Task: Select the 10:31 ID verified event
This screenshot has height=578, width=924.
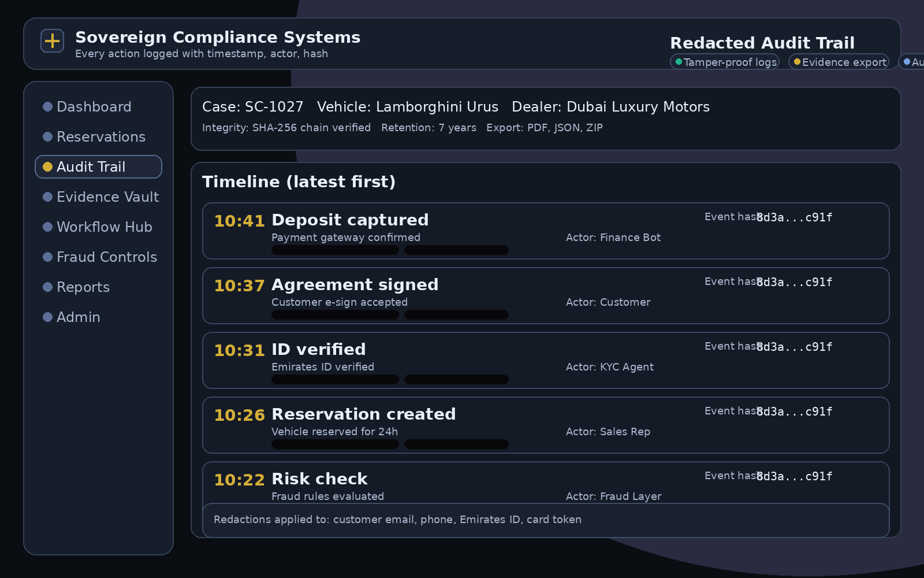Action: [545, 360]
